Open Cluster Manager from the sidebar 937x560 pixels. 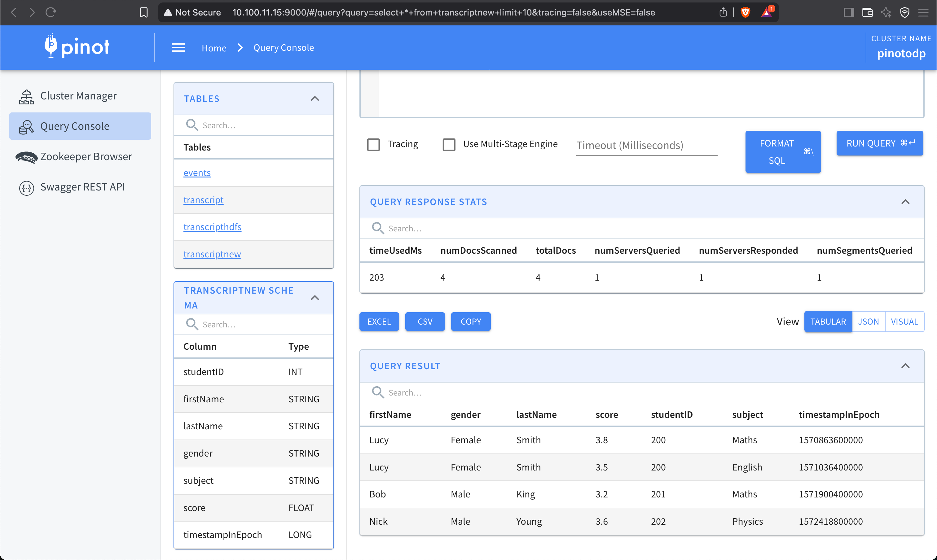pos(80,96)
